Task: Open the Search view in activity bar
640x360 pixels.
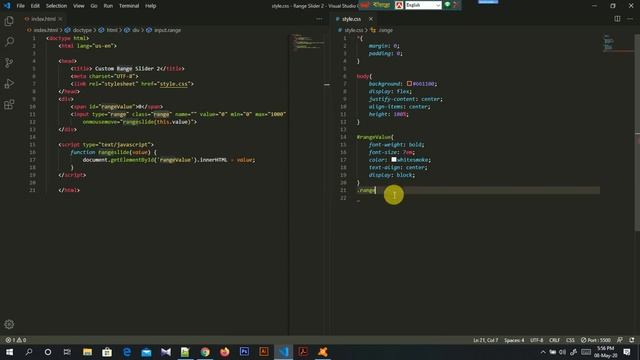Action: click(x=9, y=42)
